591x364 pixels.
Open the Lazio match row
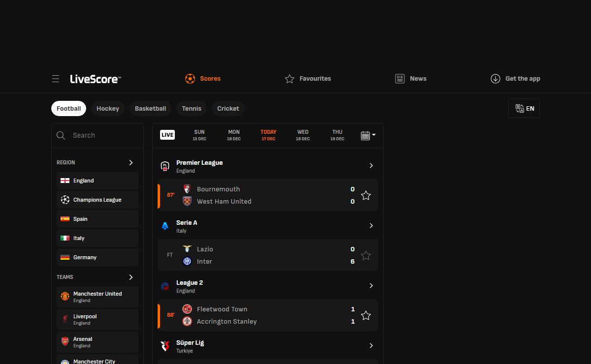coord(268,255)
